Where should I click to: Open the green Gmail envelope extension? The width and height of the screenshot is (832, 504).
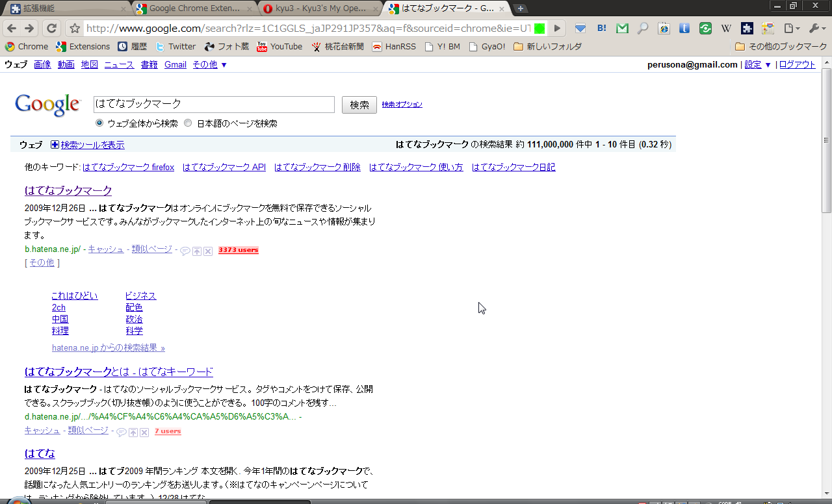coord(622,29)
